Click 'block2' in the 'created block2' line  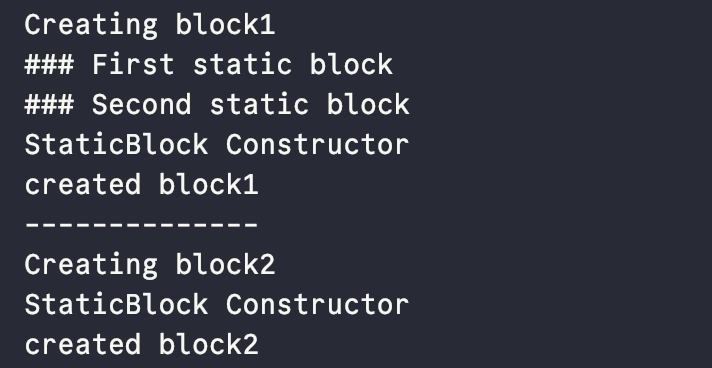[x=209, y=344]
